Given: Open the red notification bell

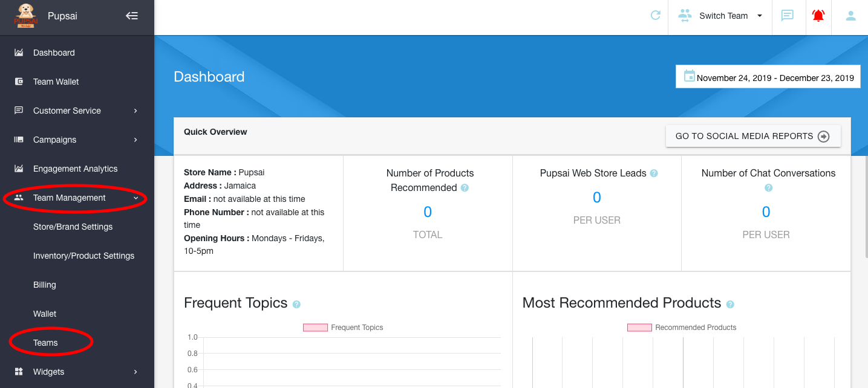Looking at the screenshot, I should 818,16.
